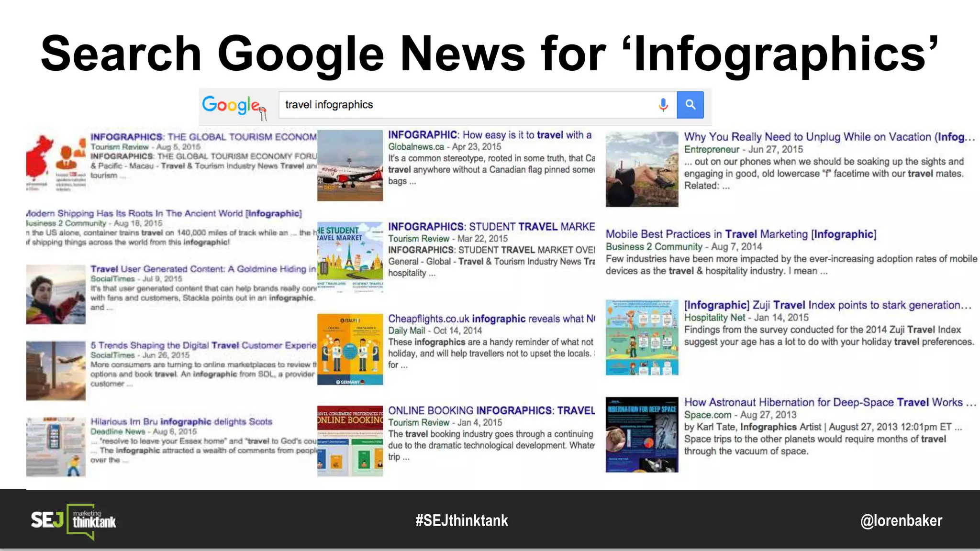Open 'Why You Really Need to Unplug' headline

point(829,137)
